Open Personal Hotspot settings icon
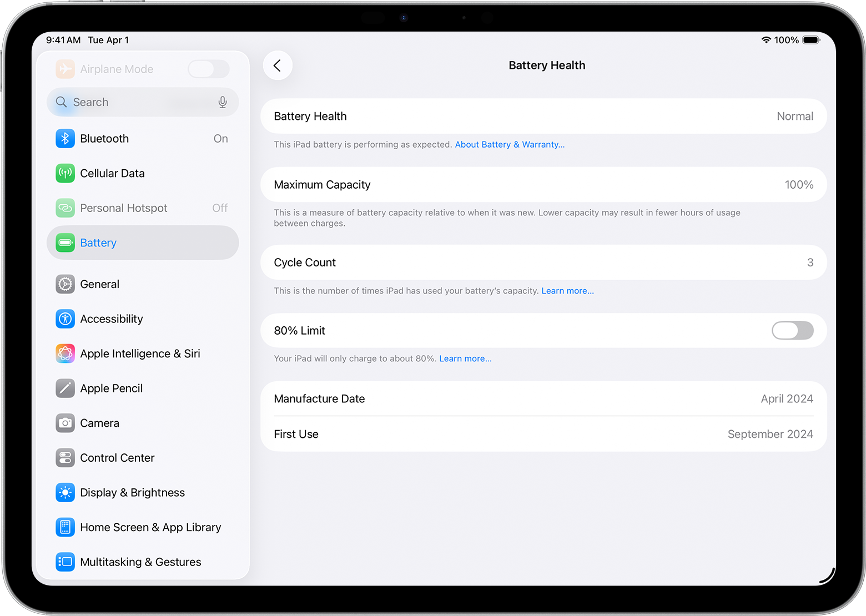The image size is (866, 616). click(x=65, y=208)
